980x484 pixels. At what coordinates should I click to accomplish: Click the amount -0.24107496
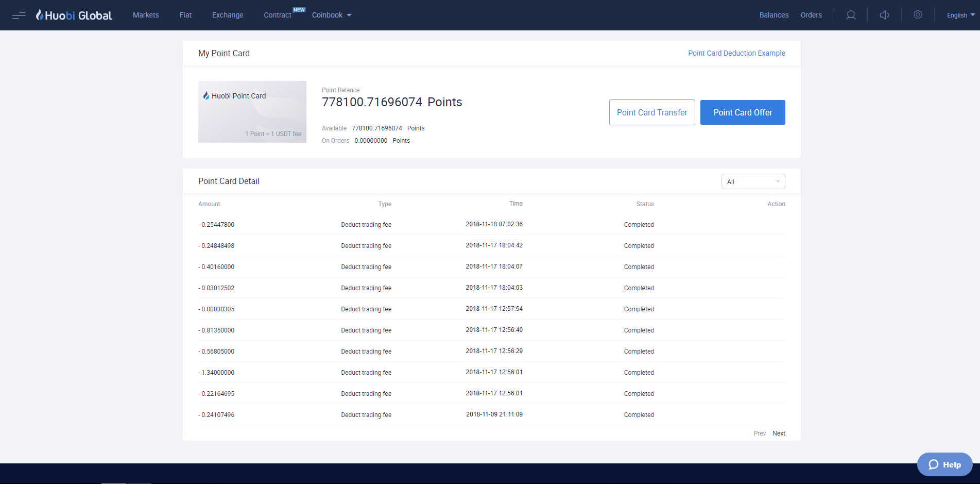216,415
